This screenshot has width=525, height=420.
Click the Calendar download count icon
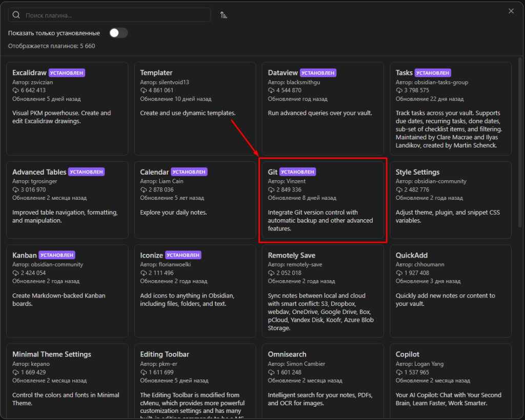click(x=144, y=190)
